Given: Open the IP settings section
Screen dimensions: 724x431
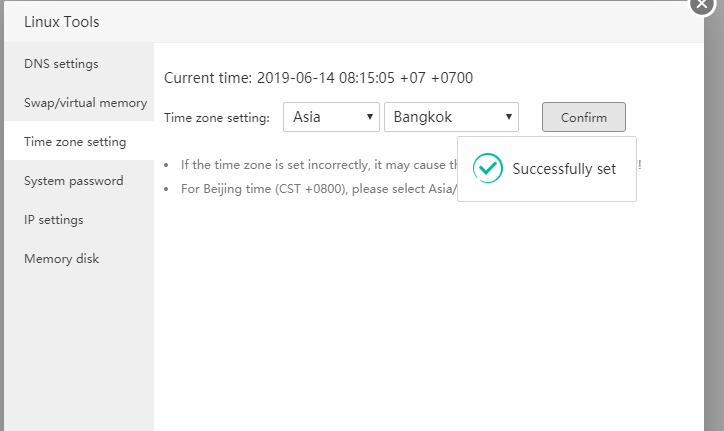Looking at the screenshot, I should [54, 220].
